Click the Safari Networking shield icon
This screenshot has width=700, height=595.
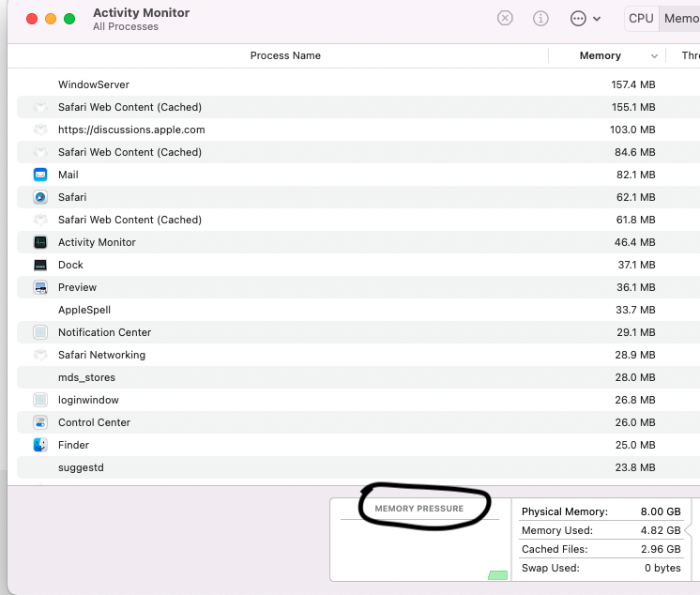click(x=40, y=355)
